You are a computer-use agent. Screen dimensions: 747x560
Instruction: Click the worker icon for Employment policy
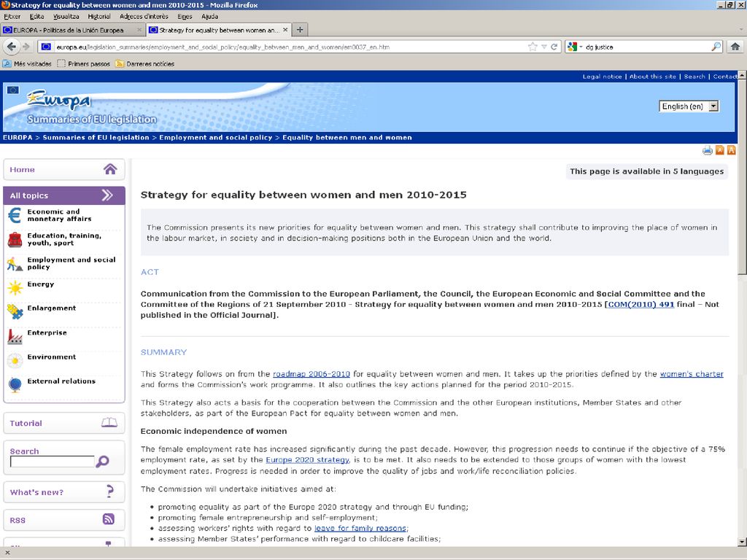click(15, 264)
